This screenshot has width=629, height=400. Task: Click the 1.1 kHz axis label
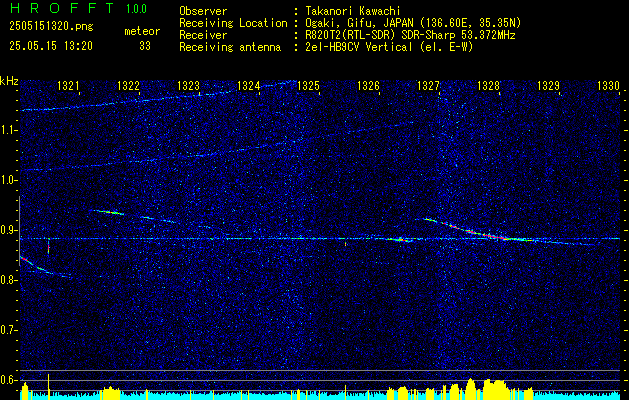(x=9, y=130)
